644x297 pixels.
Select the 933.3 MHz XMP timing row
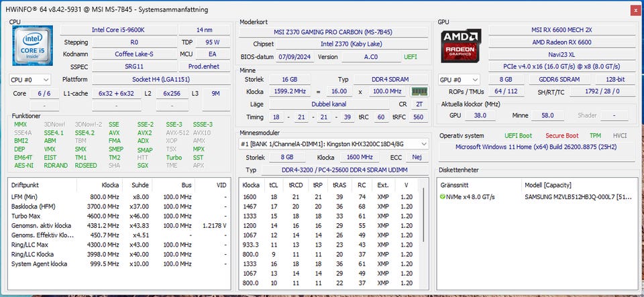click(329, 245)
